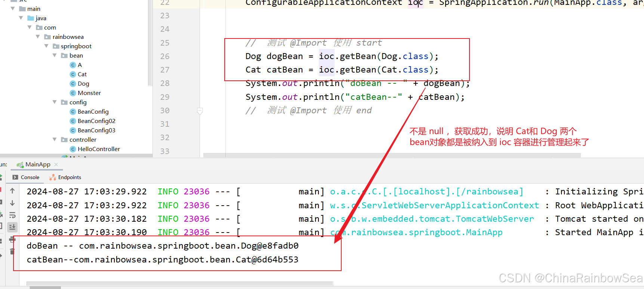The width and height of the screenshot is (644, 289).
Task: Collapse the java folder
Action: point(21,18)
